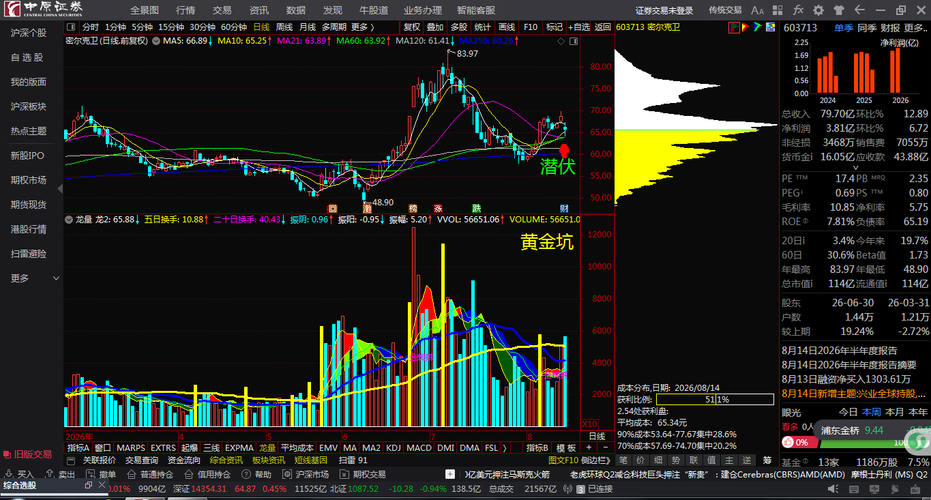Click the 传统交易 button
This screenshot has width=931, height=500.
click(x=725, y=10)
